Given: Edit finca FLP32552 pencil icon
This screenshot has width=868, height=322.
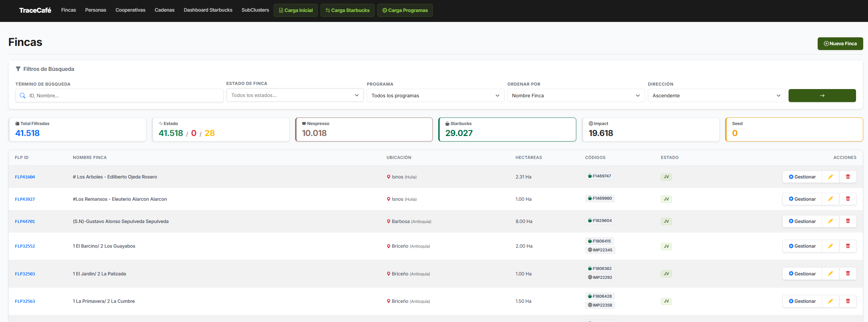Looking at the screenshot, I should click(x=830, y=246).
